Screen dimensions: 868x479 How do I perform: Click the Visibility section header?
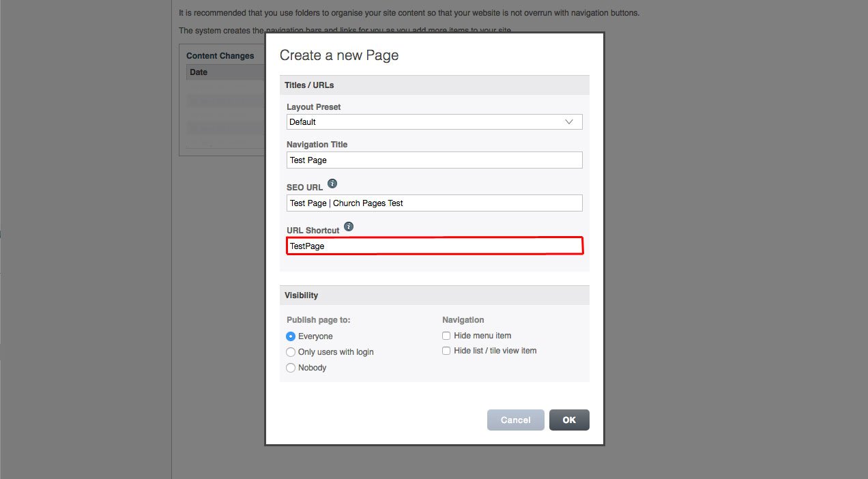tap(434, 295)
